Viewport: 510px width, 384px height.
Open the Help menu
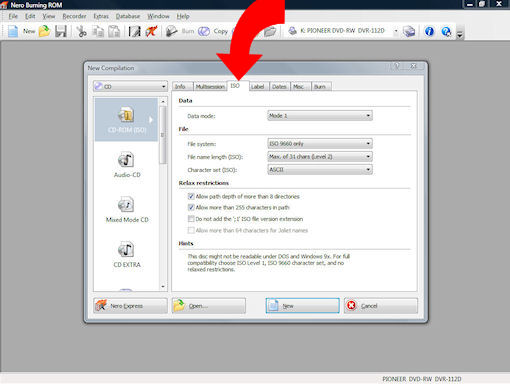click(x=183, y=16)
